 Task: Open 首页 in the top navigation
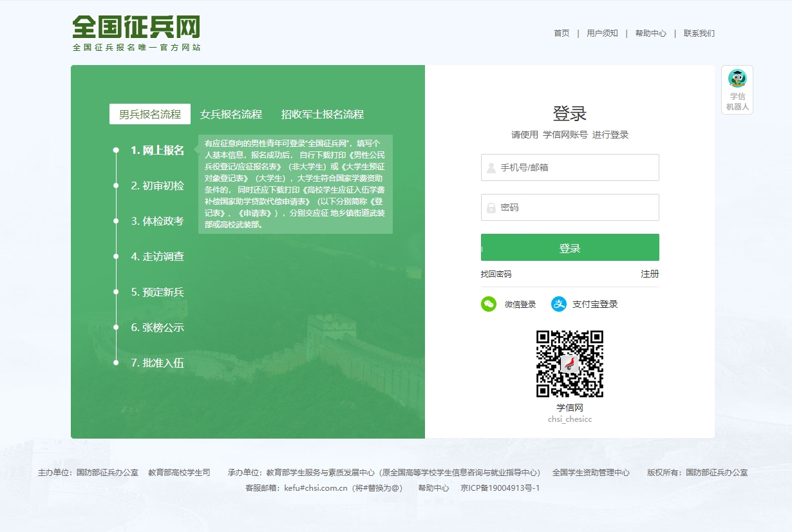click(561, 33)
